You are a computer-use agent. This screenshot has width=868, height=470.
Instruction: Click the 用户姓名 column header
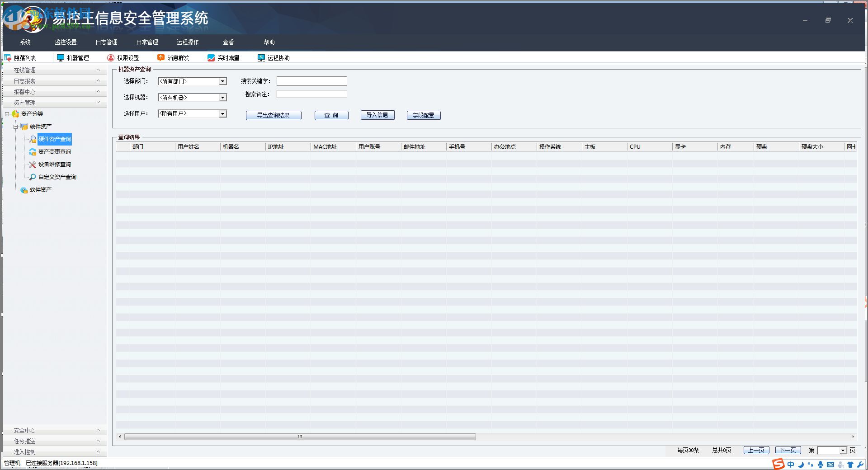pyautogui.click(x=198, y=147)
